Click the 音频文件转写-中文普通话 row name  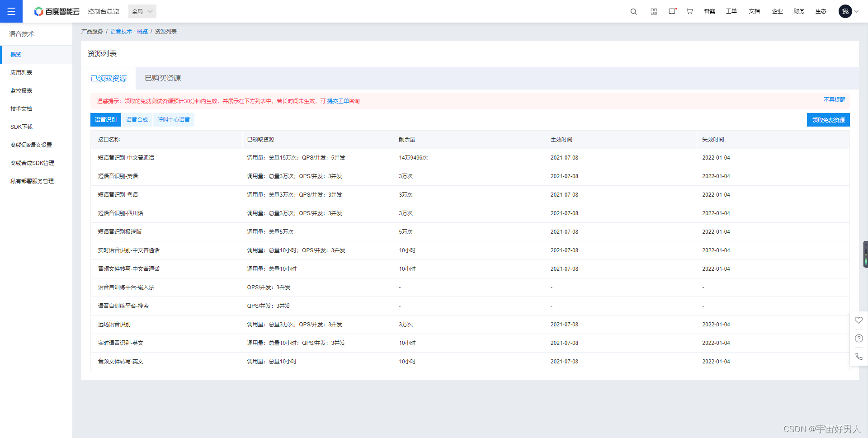(x=129, y=269)
